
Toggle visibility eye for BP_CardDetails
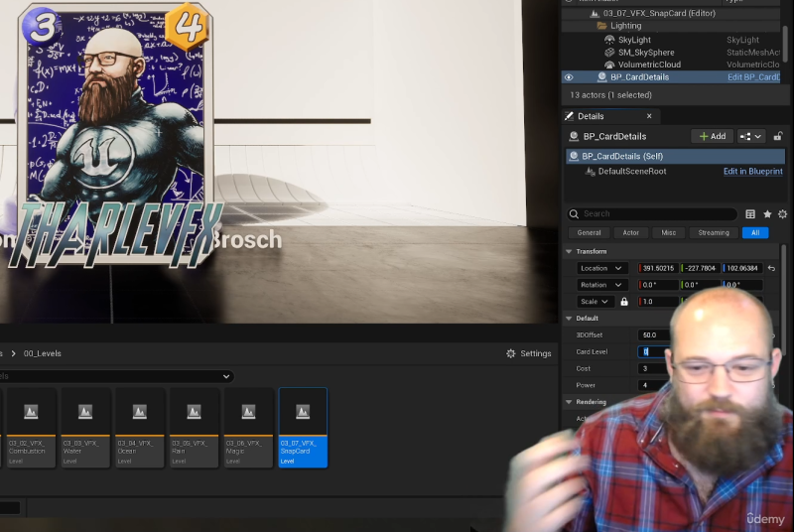(x=569, y=77)
